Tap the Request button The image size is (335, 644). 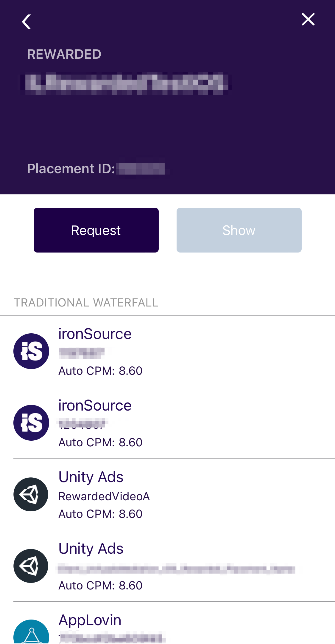click(x=96, y=230)
